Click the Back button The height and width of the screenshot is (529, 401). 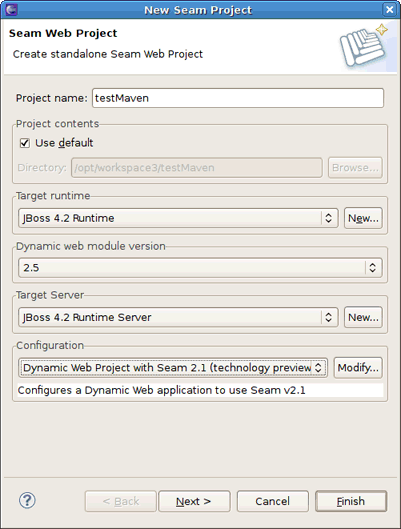click(121, 501)
